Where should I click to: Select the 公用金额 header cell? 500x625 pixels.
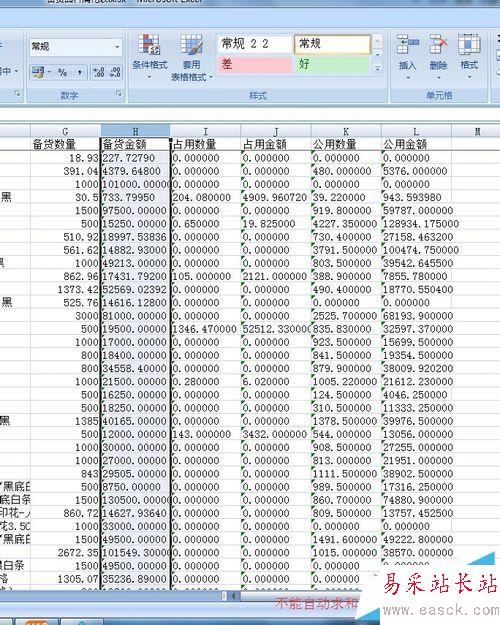click(416, 144)
